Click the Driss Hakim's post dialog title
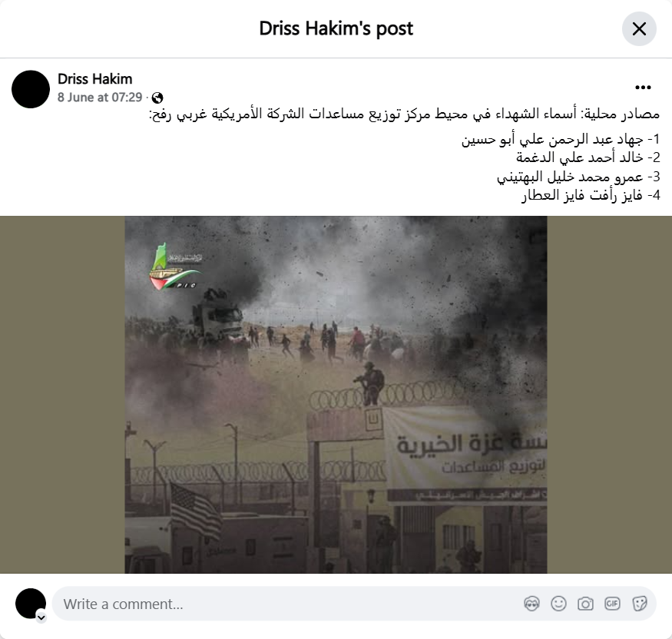Screen dimensions: 672x639 [x=336, y=28]
